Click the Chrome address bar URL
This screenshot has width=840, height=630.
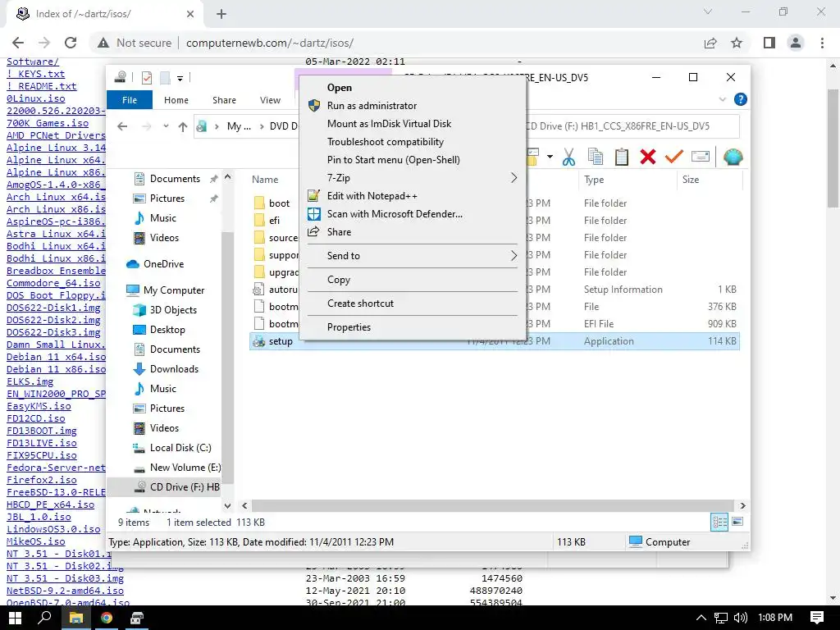269,43
